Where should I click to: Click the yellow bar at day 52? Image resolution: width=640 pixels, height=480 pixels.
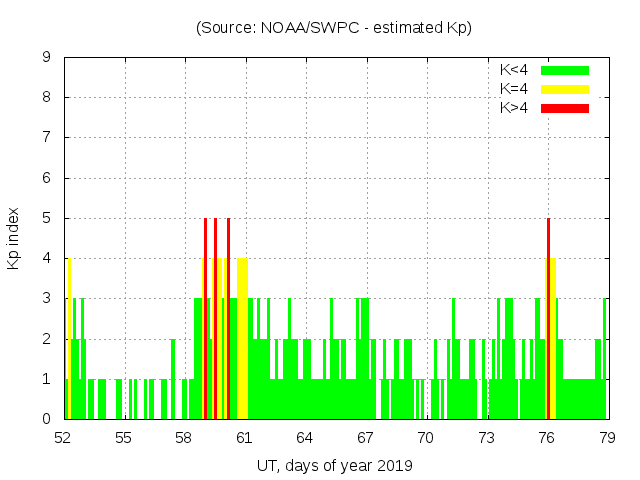(69, 340)
